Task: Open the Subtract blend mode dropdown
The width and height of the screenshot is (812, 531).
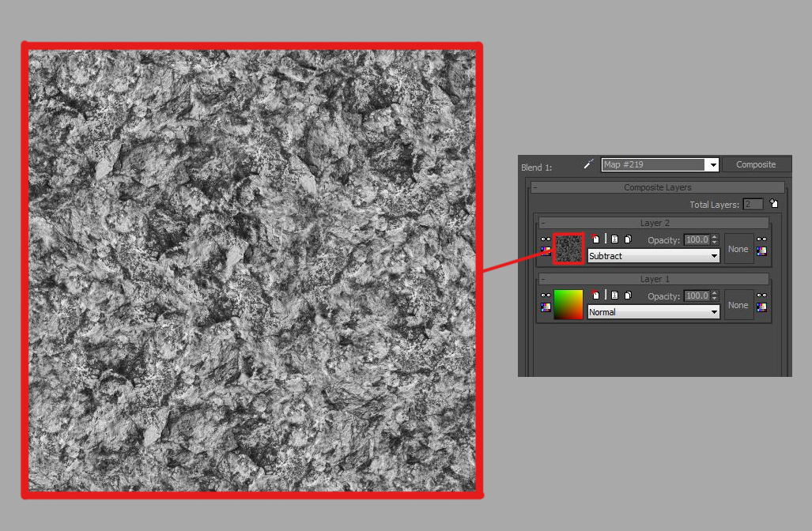Action: point(654,256)
